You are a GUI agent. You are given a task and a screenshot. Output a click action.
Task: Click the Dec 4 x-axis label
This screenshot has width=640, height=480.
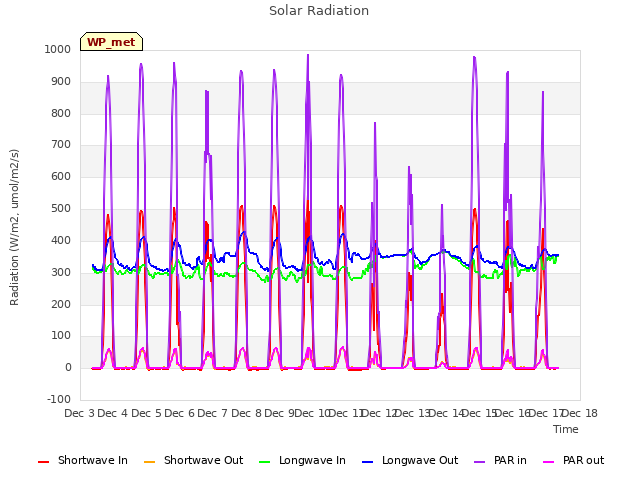tap(113, 413)
